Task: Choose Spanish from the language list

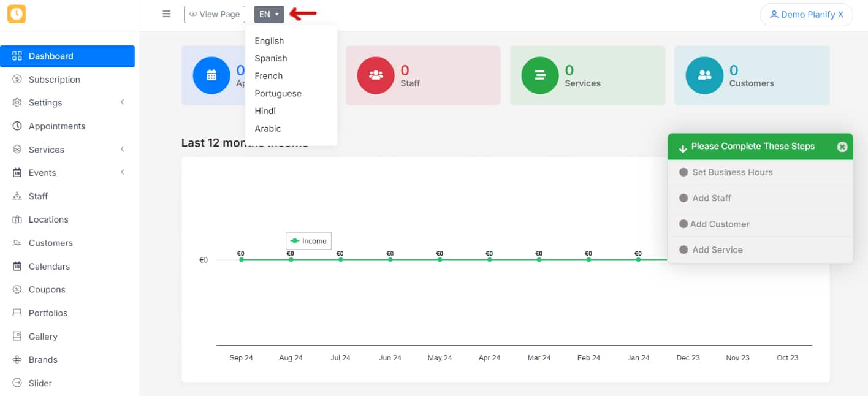Action: (271, 58)
